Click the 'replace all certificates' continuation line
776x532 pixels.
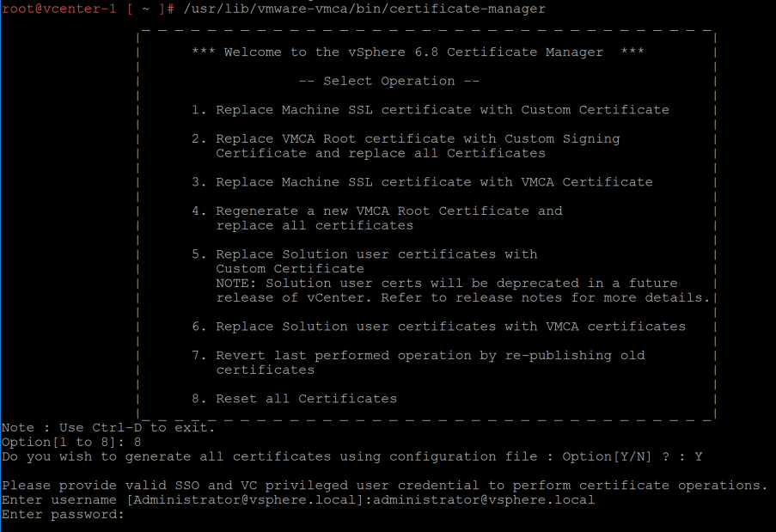pyautogui.click(x=315, y=225)
